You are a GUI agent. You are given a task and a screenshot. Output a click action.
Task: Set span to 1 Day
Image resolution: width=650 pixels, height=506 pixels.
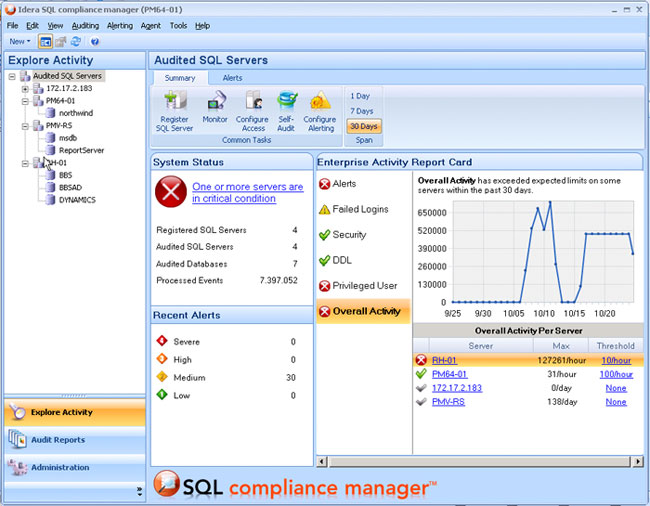(x=360, y=96)
